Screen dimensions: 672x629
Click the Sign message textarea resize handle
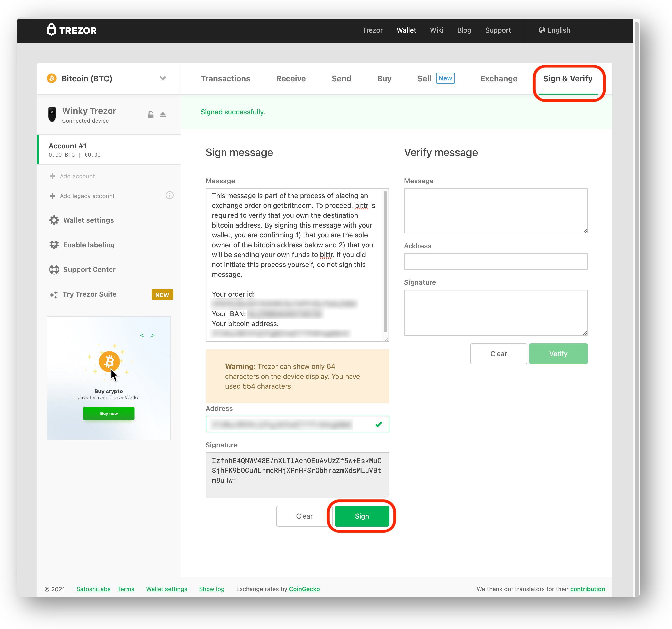386,339
